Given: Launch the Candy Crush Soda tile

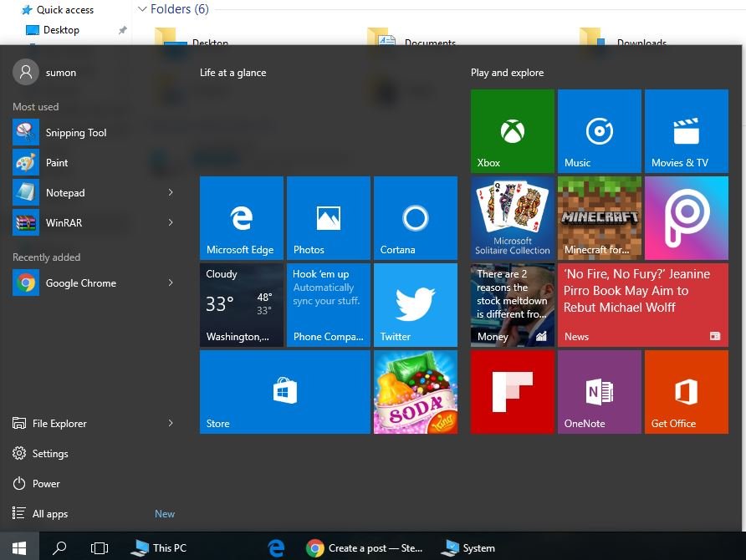Looking at the screenshot, I should pos(416,392).
